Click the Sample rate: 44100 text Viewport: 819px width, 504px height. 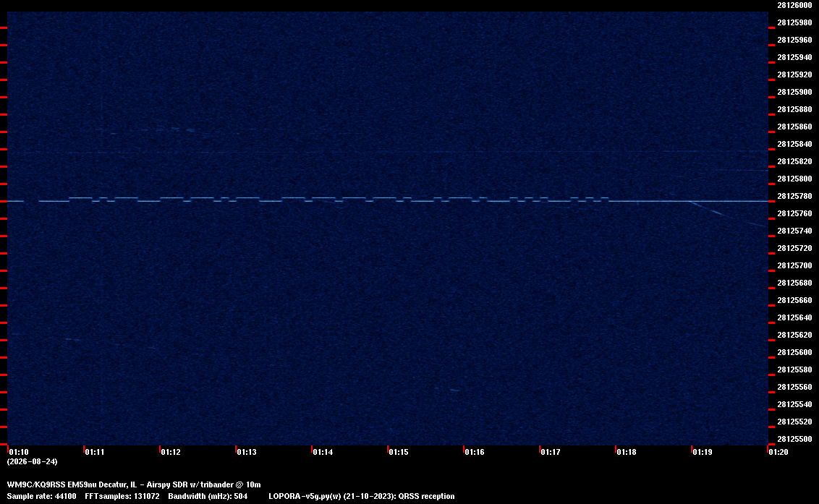pyautogui.click(x=41, y=496)
